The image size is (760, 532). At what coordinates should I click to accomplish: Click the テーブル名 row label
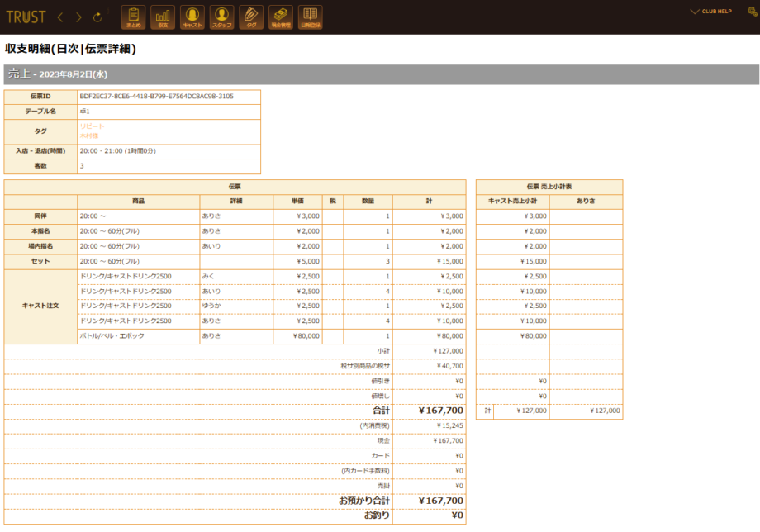click(40, 112)
